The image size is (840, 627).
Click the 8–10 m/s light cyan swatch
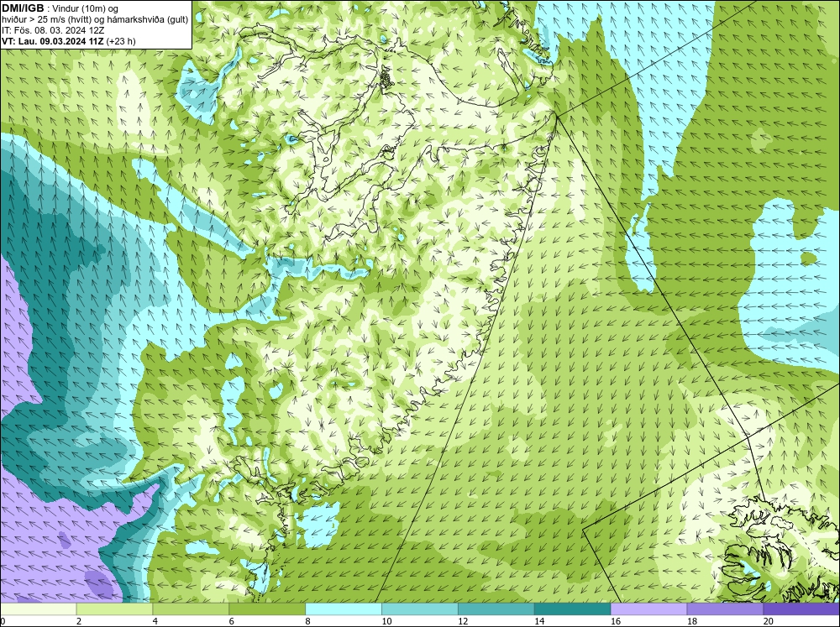click(x=344, y=609)
